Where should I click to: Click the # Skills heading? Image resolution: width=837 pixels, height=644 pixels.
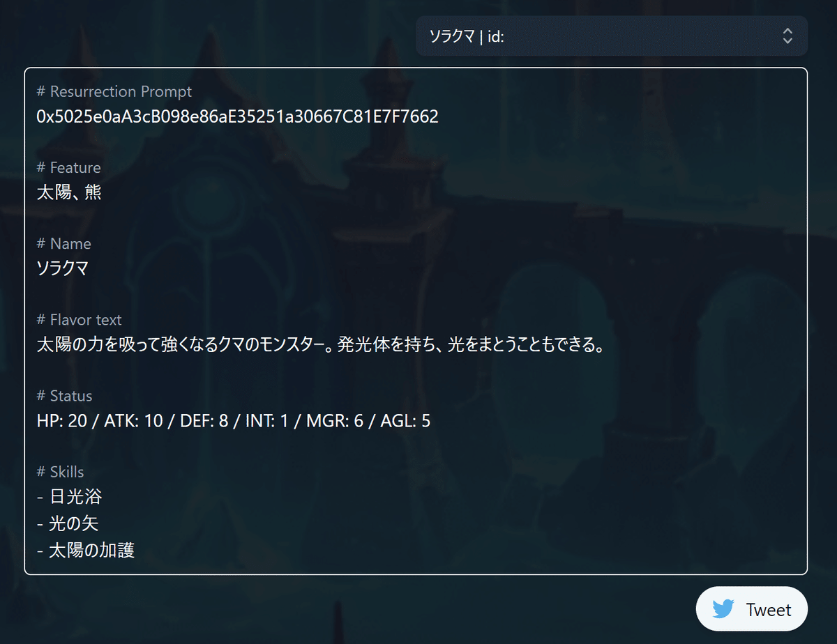[60, 472]
